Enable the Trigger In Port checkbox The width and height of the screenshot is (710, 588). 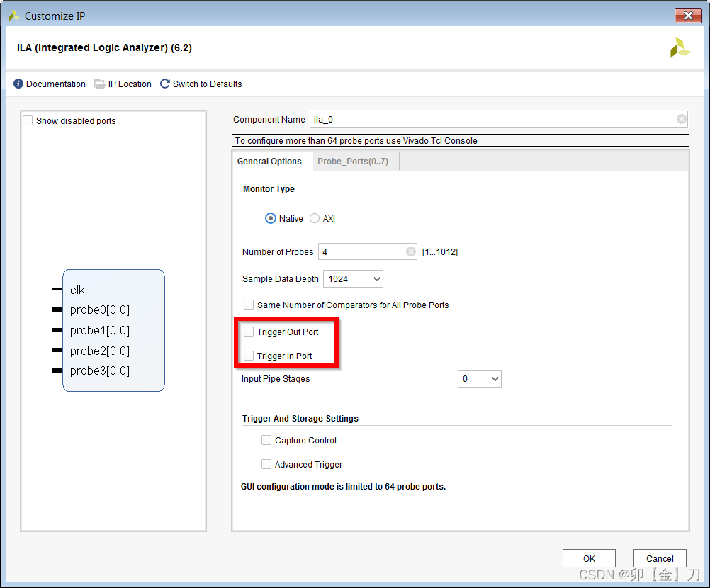tap(249, 356)
